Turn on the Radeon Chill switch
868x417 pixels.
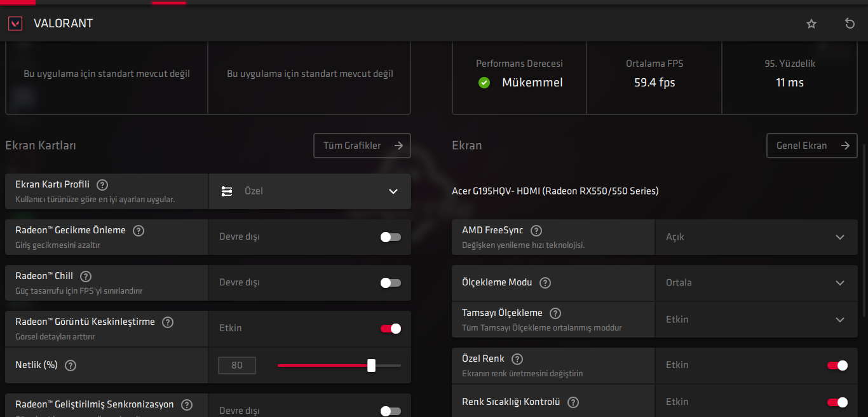(x=390, y=283)
